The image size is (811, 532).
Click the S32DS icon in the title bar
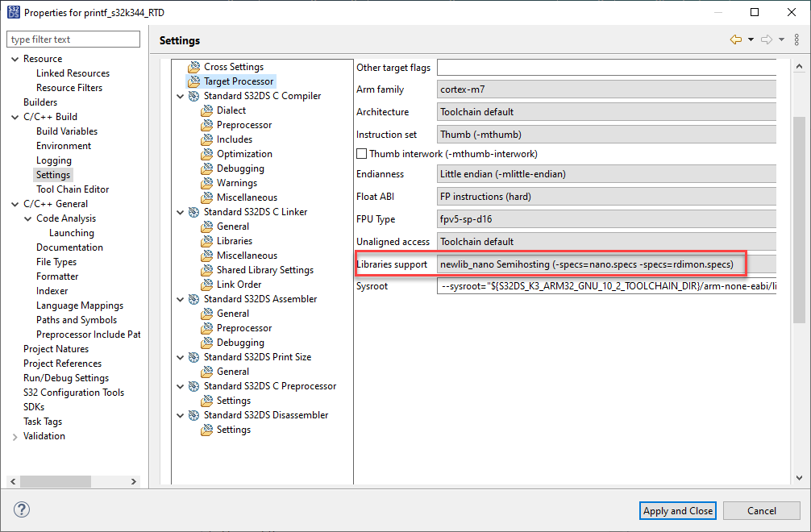(14, 12)
